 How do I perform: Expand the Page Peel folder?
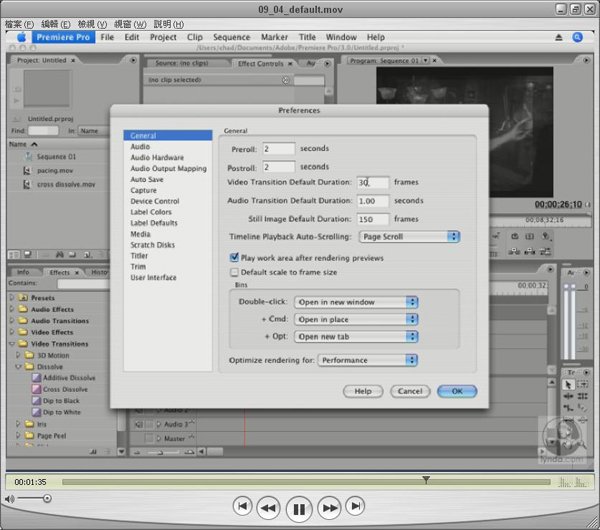click(18, 435)
